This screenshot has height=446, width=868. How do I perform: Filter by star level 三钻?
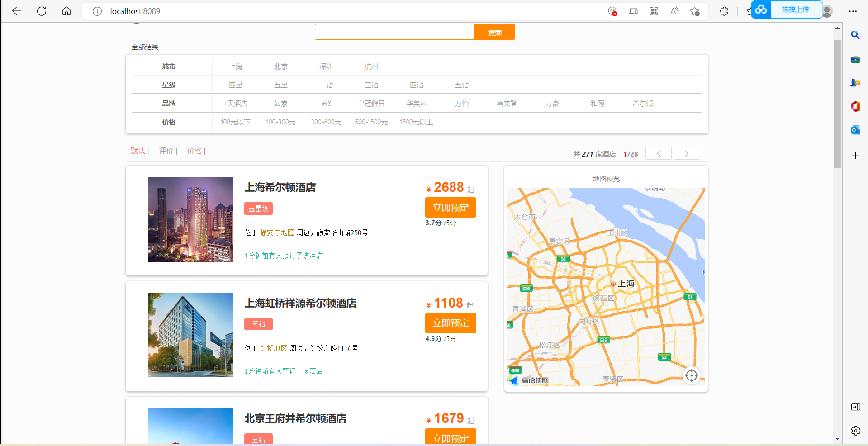tap(371, 85)
